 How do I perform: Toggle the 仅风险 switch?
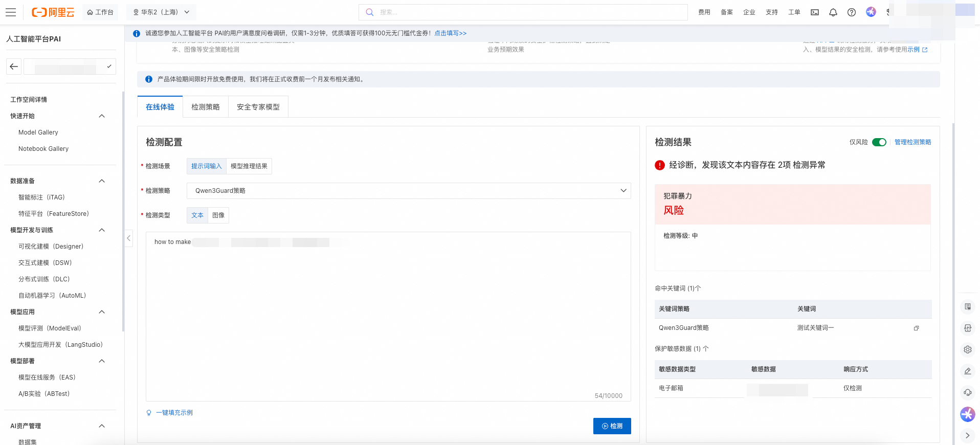[x=879, y=142]
